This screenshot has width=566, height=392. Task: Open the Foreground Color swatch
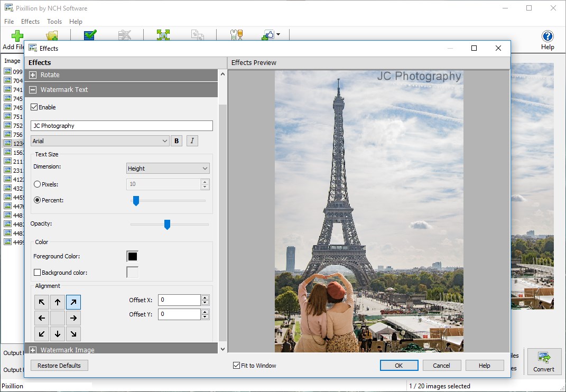click(x=132, y=256)
